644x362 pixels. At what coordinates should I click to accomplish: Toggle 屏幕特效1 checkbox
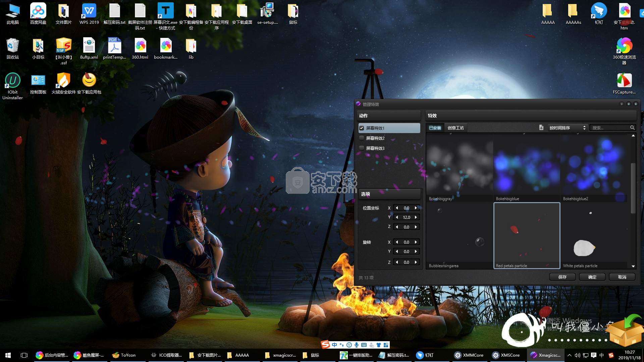point(362,128)
